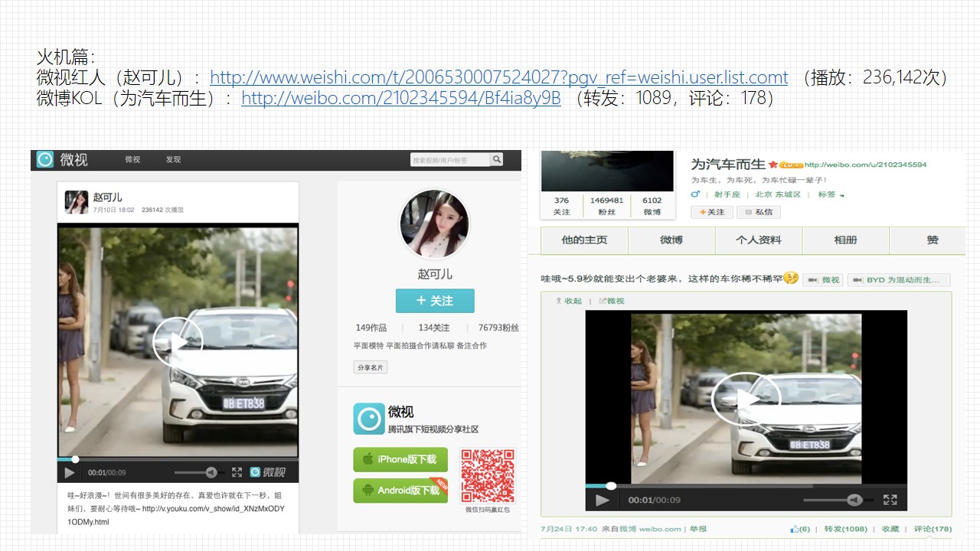Click the male gender icon

click(695, 194)
